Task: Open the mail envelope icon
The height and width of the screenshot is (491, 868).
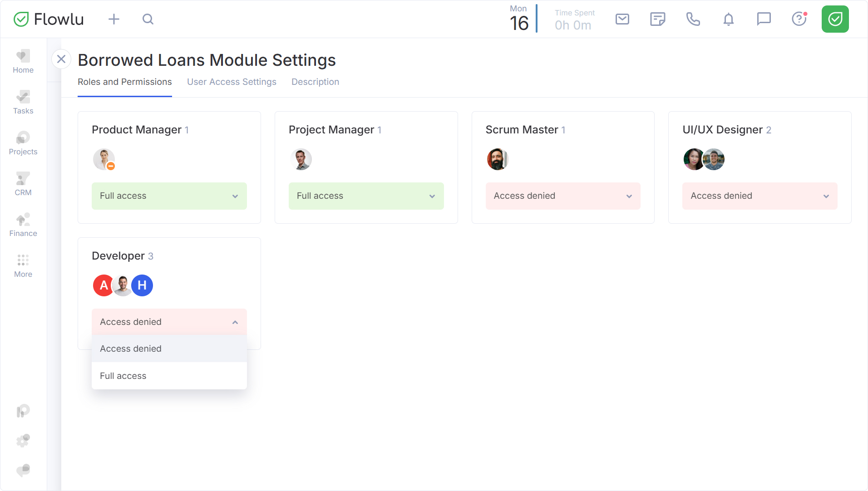Action: [x=622, y=19]
